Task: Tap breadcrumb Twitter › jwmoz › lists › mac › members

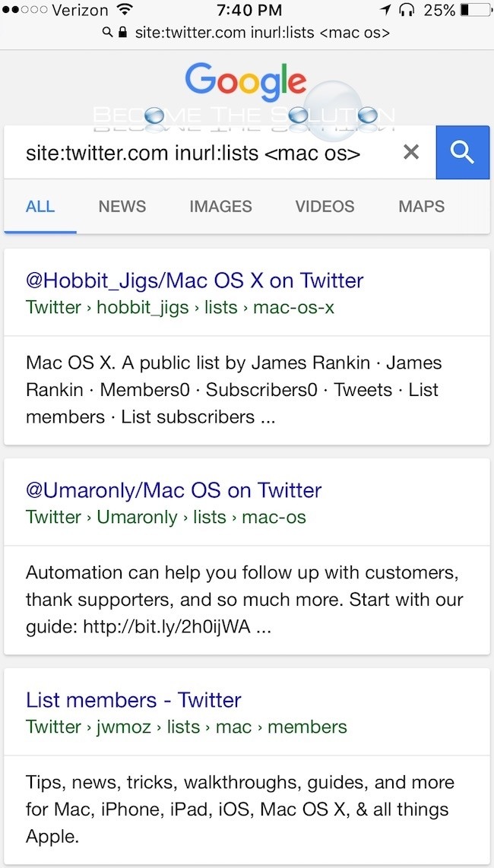Action: coord(186,727)
